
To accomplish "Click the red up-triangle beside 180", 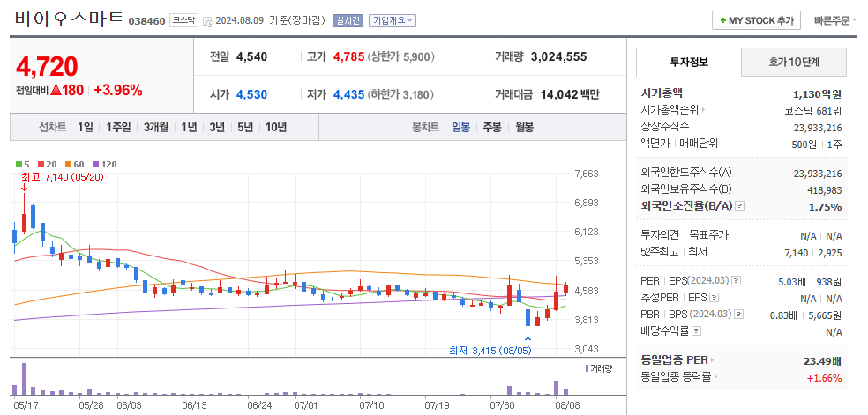I will (x=56, y=91).
